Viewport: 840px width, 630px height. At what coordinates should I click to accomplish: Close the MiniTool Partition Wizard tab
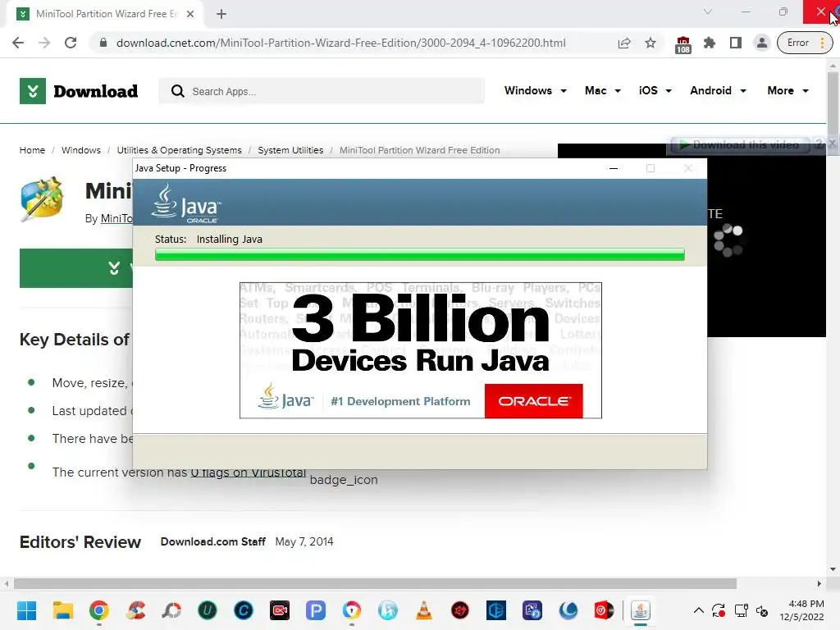click(x=190, y=14)
